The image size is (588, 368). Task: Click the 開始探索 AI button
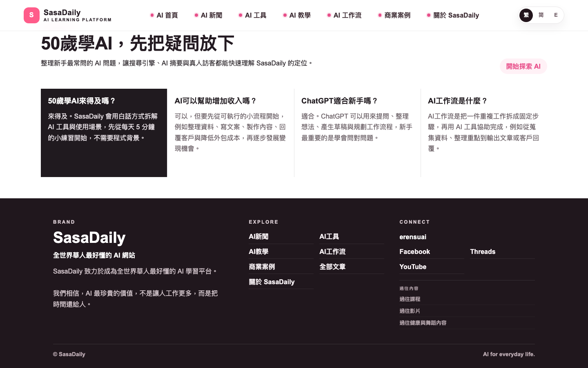point(523,66)
